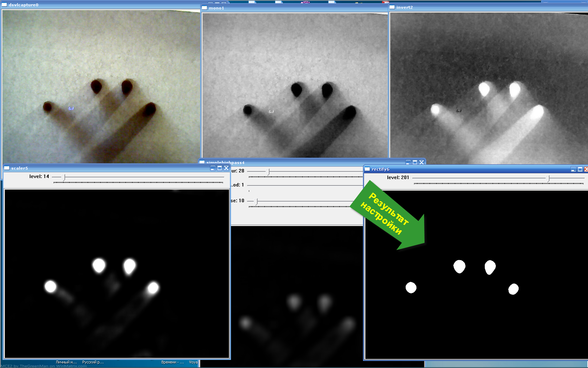Click the scaler5 blurred output image
The image size is (588, 368).
[x=117, y=274]
